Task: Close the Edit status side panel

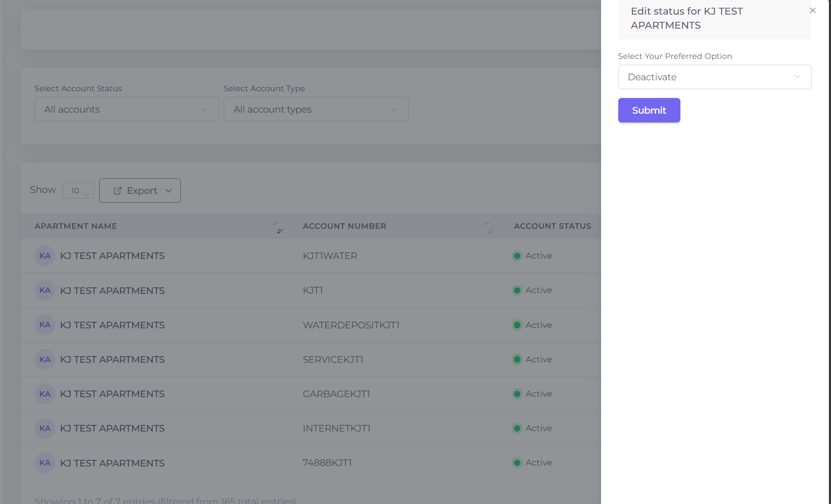Action: click(x=812, y=10)
